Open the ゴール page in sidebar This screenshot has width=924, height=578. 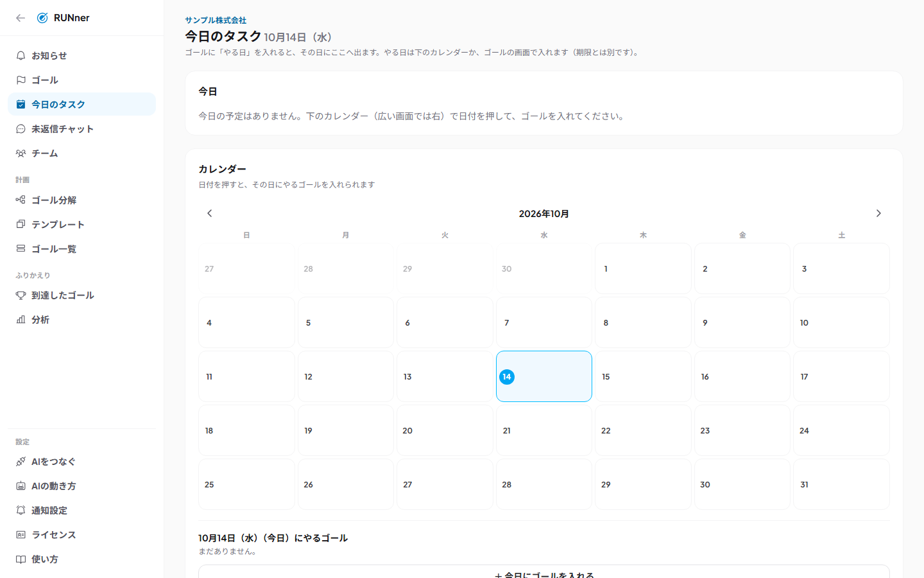(x=81, y=80)
